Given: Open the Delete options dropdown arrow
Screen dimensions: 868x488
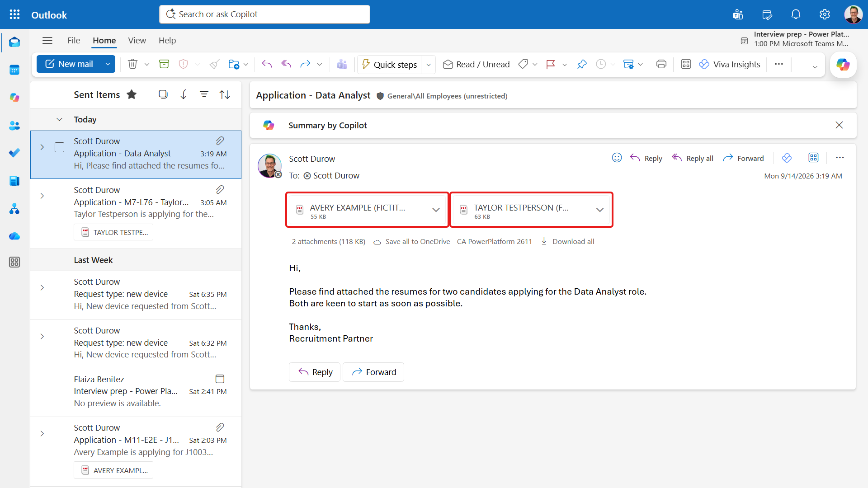Looking at the screenshot, I should [x=147, y=65].
